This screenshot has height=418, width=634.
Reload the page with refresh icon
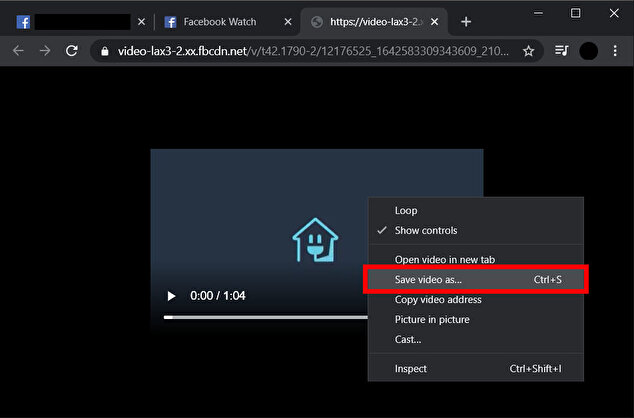click(72, 51)
